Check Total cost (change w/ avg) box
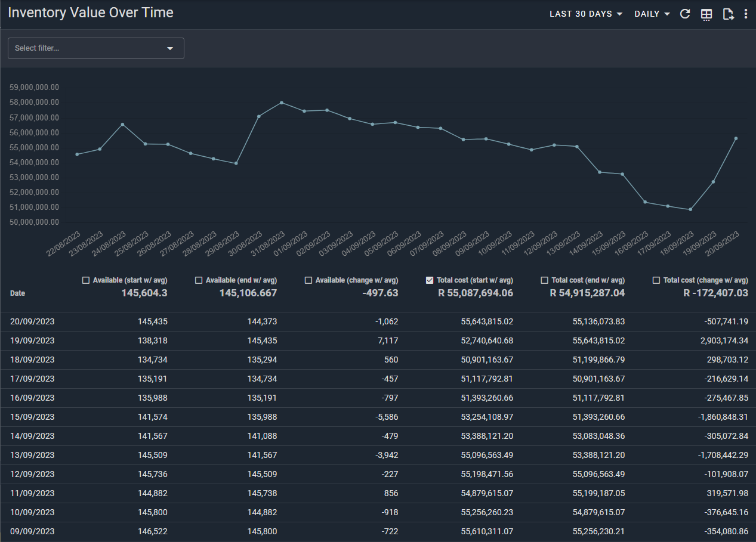The width and height of the screenshot is (756, 542). click(x=656, y=280)
